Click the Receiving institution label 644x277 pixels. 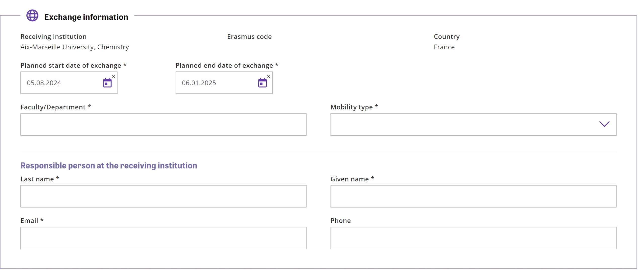coord(53,36)
